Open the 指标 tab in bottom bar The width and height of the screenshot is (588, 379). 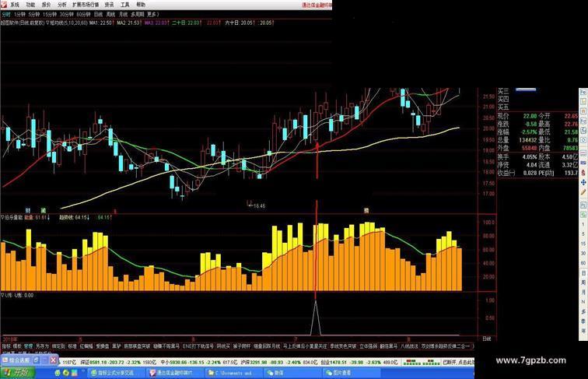tap(6, 346)
